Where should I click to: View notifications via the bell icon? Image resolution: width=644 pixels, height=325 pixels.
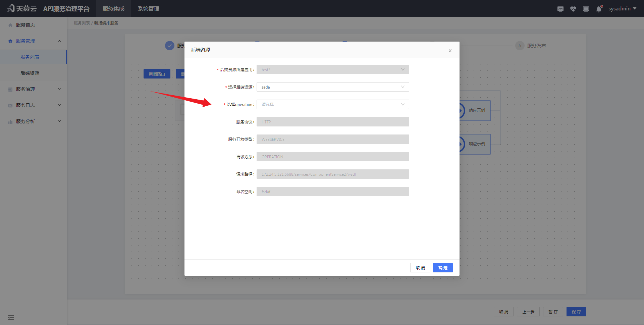598,9
